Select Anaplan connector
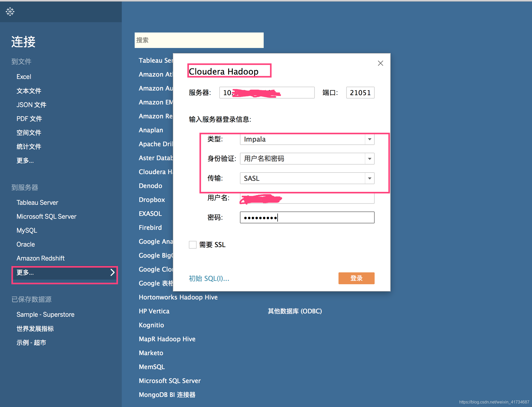Screen dimensions: 532x407 151,130
